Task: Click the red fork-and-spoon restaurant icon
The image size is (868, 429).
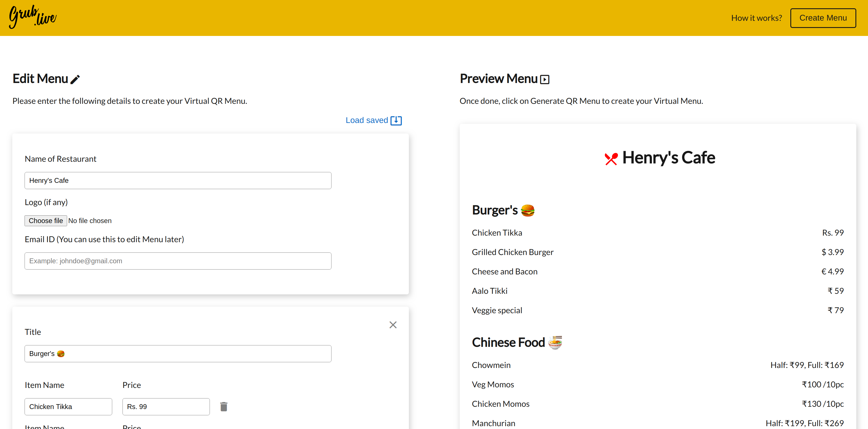Action: point(611,159)
